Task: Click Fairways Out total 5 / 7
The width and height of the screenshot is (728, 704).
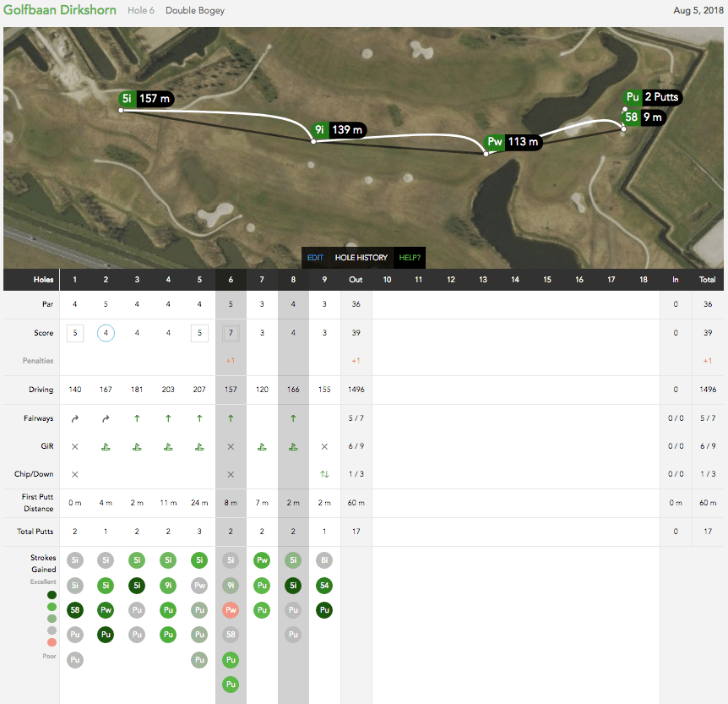Action: (x=356, y=418)
